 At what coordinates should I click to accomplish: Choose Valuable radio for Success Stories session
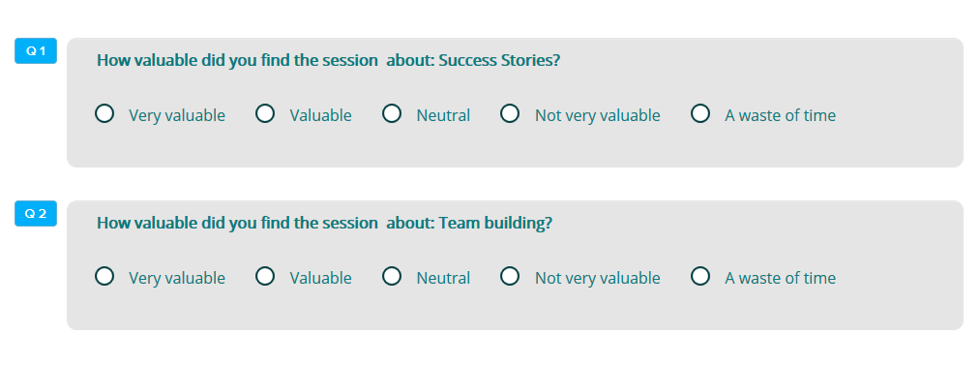265,113
